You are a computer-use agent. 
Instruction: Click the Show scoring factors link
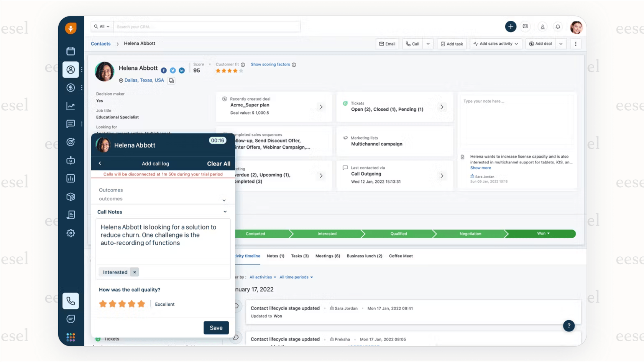[x=271, y=64]
